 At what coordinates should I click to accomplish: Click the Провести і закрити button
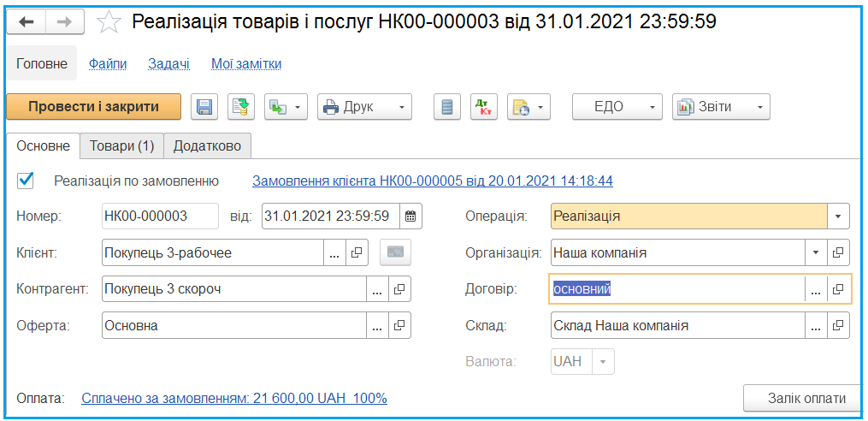pos(93,107)
